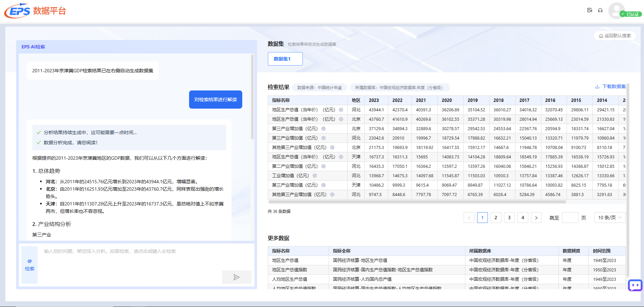Click 共 36 条数据 count text
644x307 pixels.
coord(279,211)
